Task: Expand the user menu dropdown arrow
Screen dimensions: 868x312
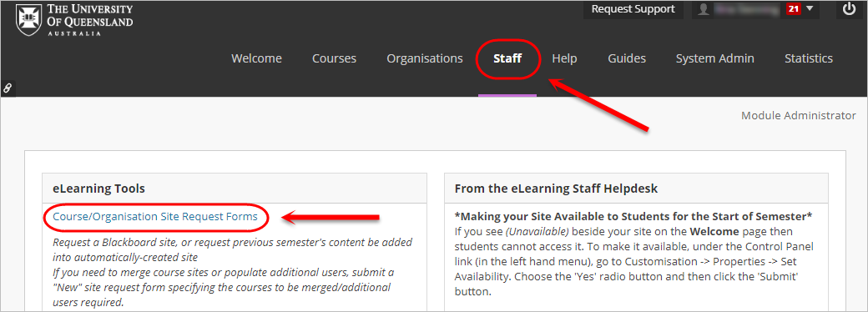Action: (810, 9)
